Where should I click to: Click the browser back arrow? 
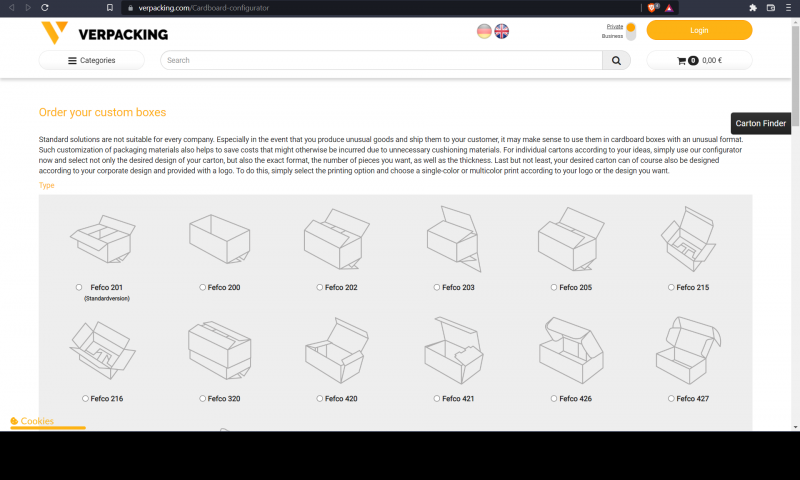(x=11, y=8)
